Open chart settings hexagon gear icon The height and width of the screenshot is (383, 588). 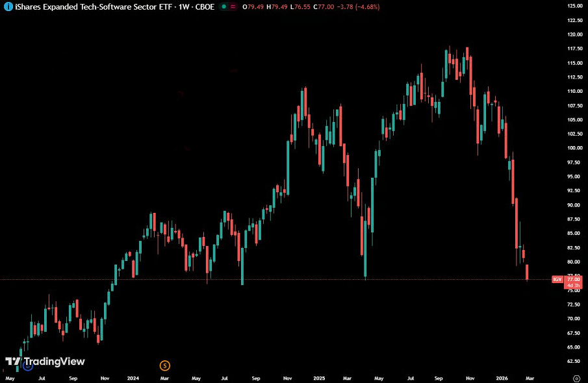click(577, 378)
